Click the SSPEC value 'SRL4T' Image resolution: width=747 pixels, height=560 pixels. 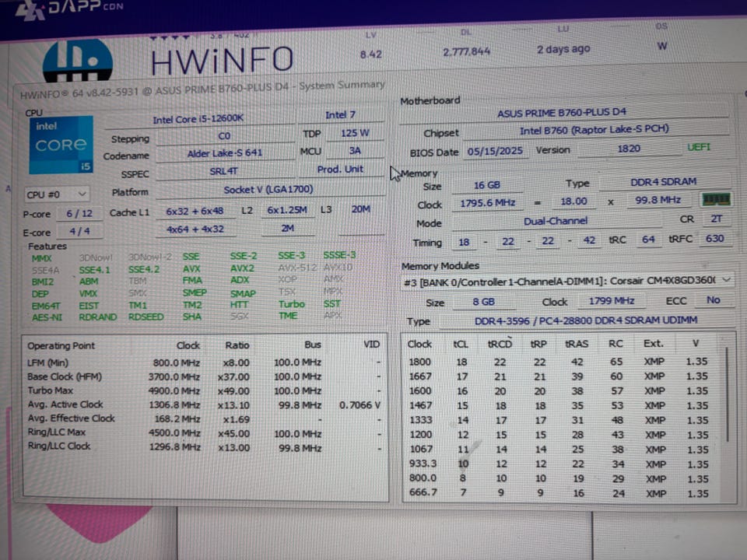pyautogui.click(x=224, y=171)
